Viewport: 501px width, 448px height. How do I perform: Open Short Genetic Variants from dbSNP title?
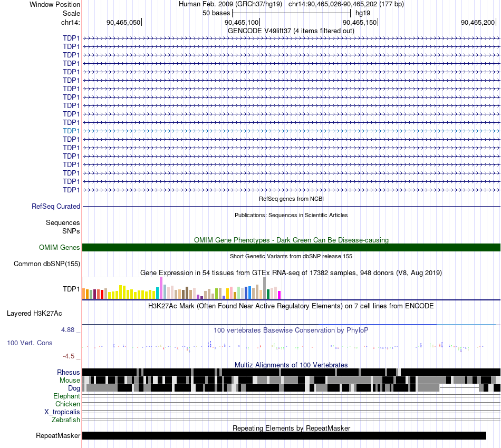(291, 256)
